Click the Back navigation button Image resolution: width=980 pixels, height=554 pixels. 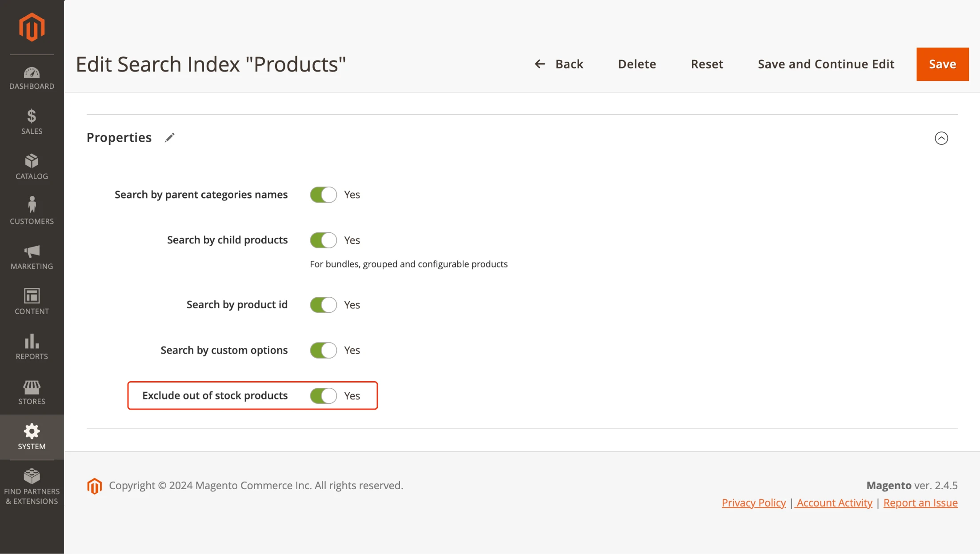pos(558,64)
